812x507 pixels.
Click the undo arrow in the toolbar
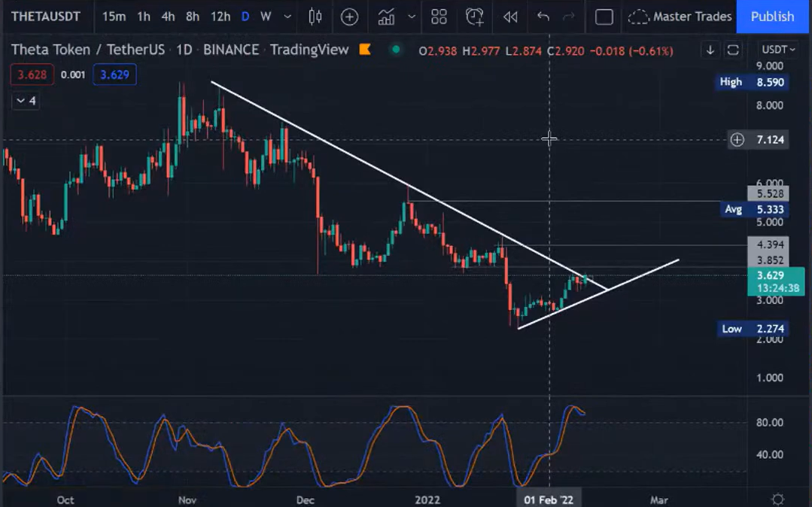tap(543, 17)
